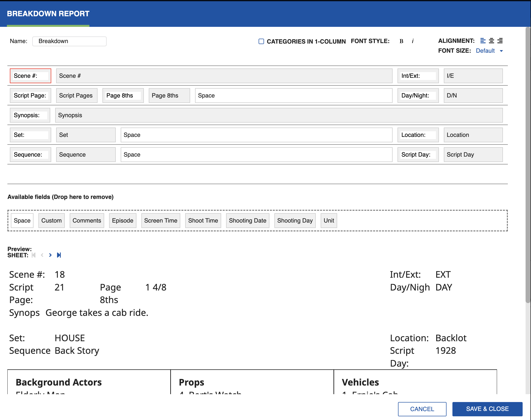The height and width of the screenshot is (420, 531).
Task: Set alignment to right
Action: click(x=500, y=41)
